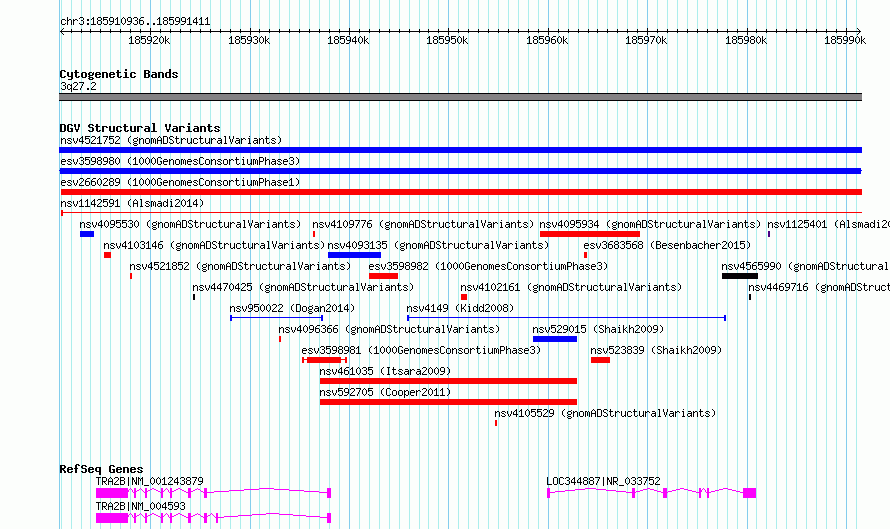Image resolution: width=890 pixels, height=529 pixels.
Task: Click the nsv4093135 blue variant bar
Action: pos(354,255)
